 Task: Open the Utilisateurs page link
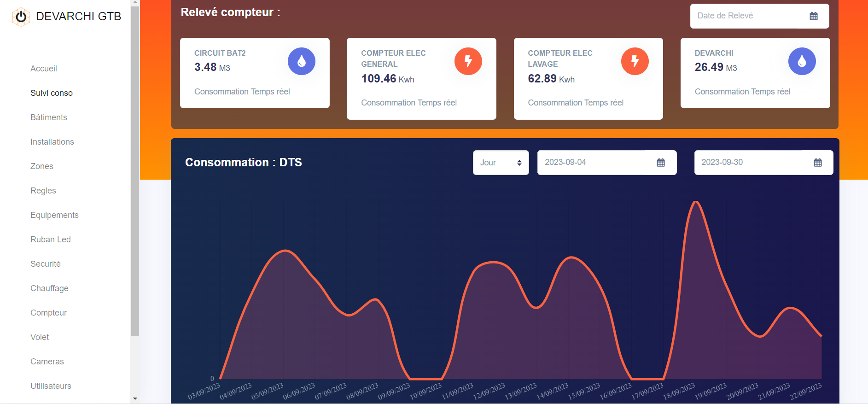coord(51,386)
